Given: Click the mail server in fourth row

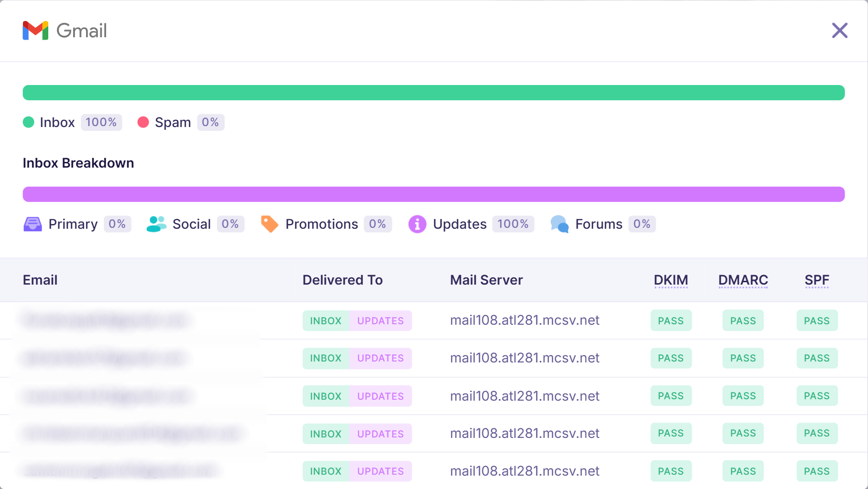Looking at the screenshot, I should [x=525, y=434].
